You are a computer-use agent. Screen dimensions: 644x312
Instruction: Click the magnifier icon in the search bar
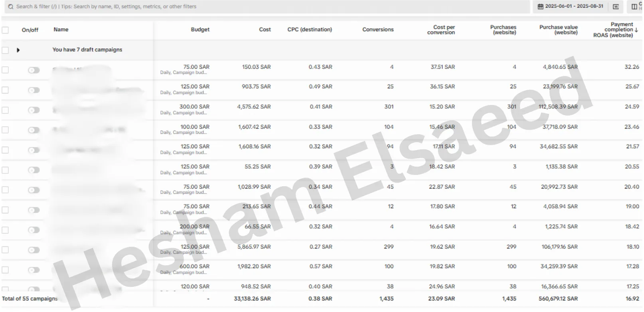click(x=11, y=7)
